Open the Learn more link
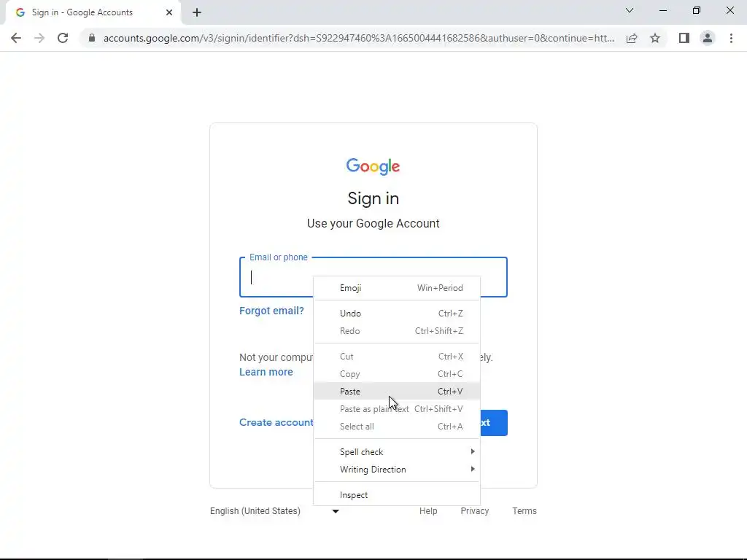Image resolution: width=747 pixels, height=560 pixels. point(266,373)
